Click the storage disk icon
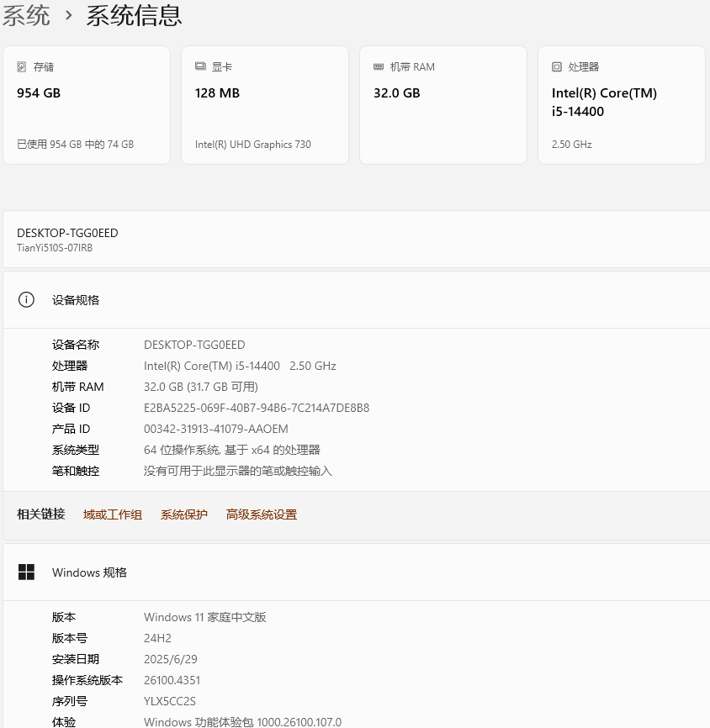The height and width of the screenshot is (728, 710). pyautogui.click(x=21, y=67)
